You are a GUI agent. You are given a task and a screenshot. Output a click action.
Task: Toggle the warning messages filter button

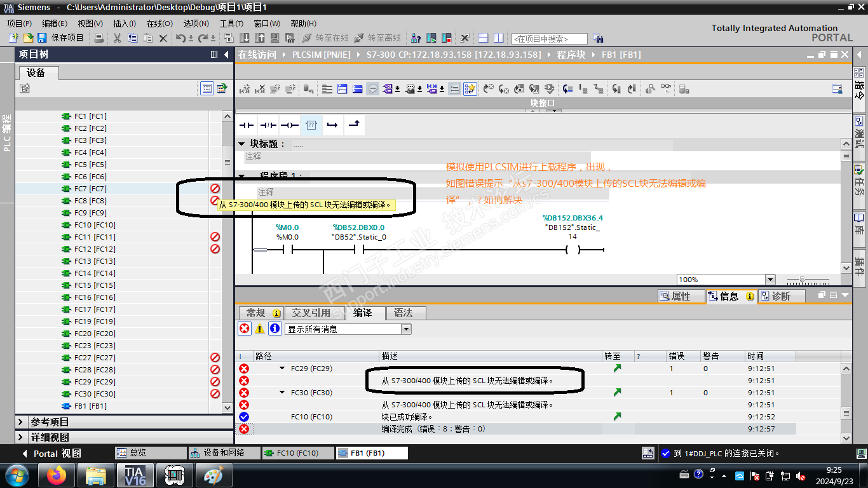tap(259, 329)
